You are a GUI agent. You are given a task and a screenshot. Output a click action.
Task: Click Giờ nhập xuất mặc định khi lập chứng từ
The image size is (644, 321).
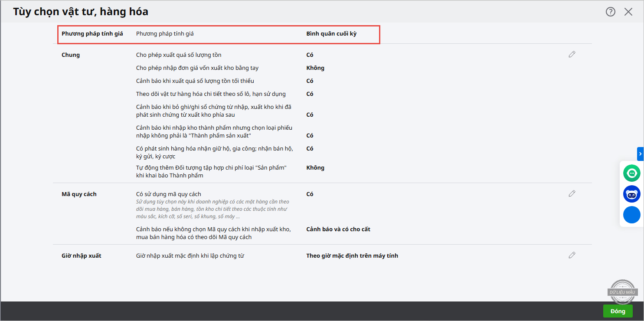[x=190, y=256]
